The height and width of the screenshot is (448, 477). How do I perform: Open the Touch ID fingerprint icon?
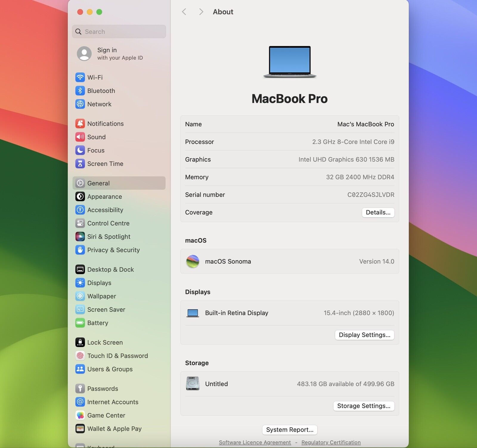point(80,356)
